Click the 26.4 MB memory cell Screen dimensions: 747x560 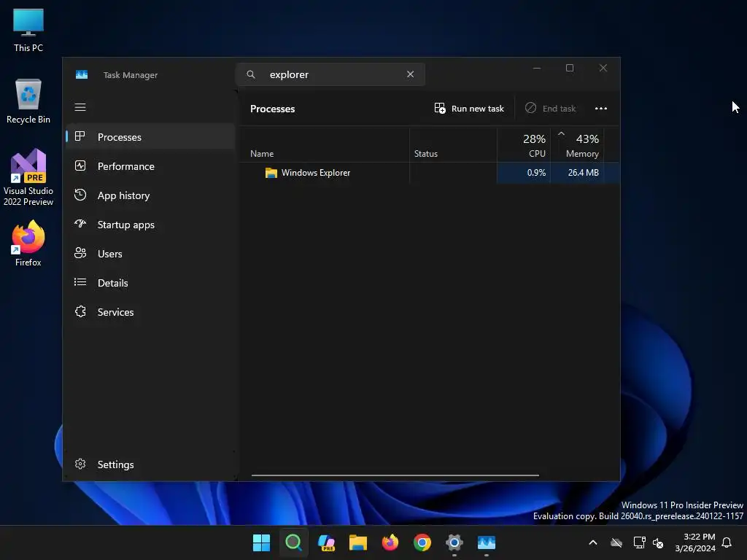pos(578,173)
